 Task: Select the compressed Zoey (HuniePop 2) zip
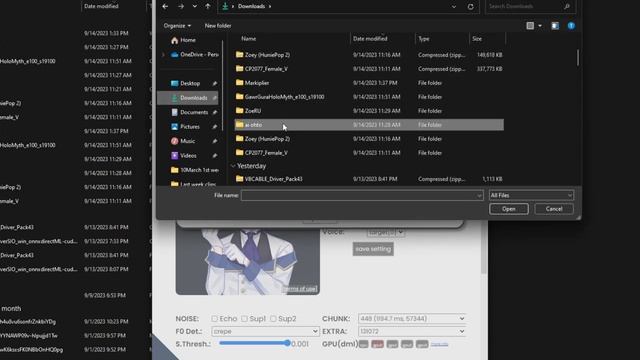[x=369, y=55]
